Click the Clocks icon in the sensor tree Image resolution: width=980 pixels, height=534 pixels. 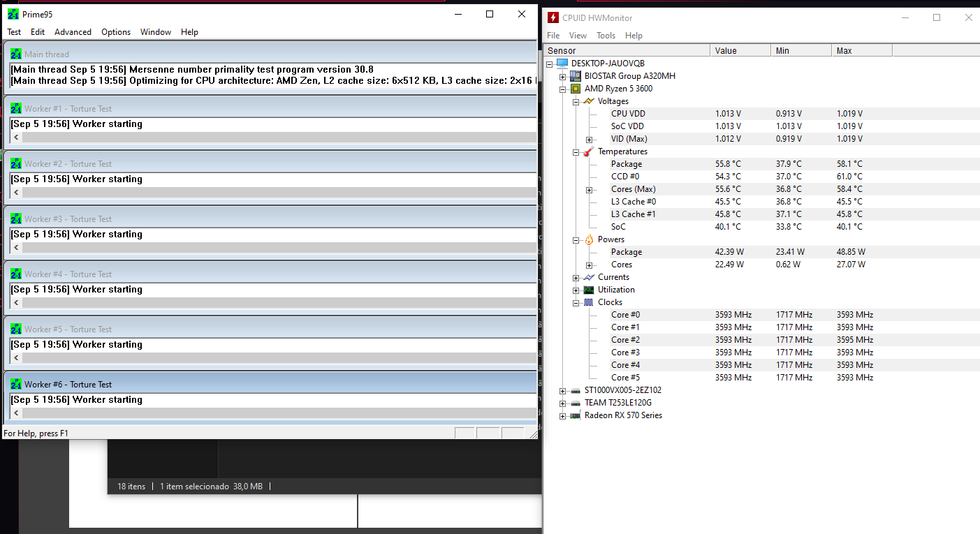(x=589, y=302)
